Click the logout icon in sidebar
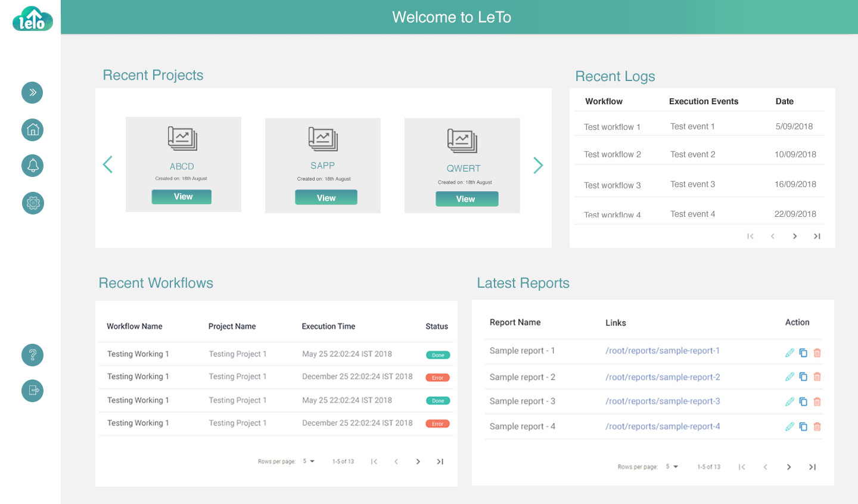 (33, 391)
